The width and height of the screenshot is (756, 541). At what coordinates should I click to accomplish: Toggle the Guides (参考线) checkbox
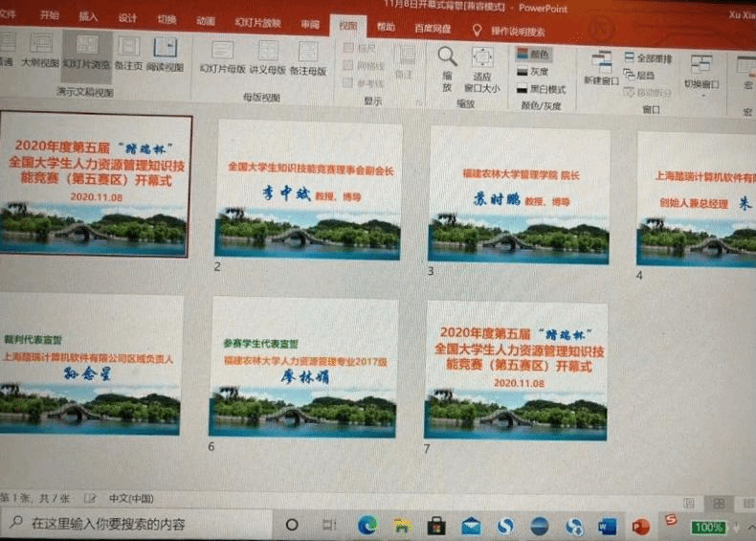pyautogui.click(x=349, y=82)
